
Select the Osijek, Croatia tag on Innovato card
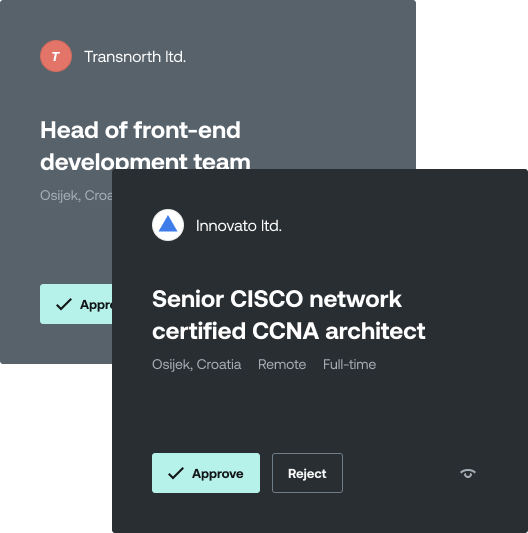click(x=197, y=364)
